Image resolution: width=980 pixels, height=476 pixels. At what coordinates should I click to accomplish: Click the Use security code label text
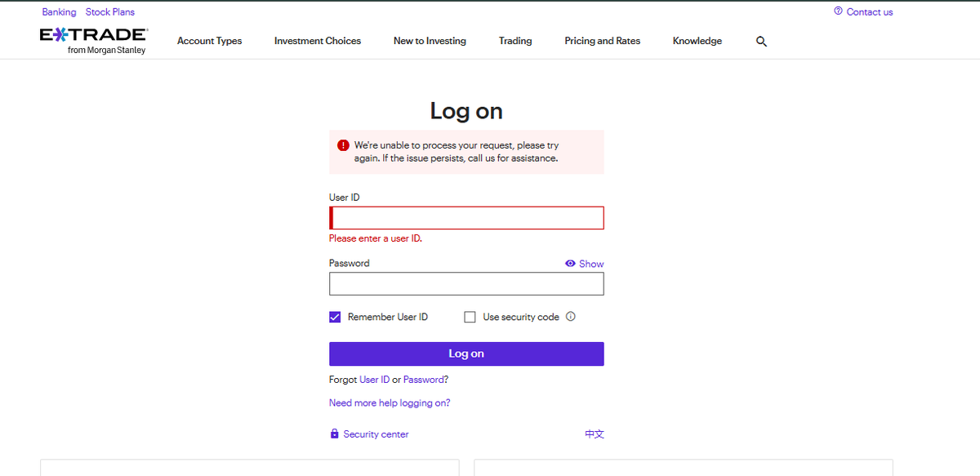tap(521, 317)
